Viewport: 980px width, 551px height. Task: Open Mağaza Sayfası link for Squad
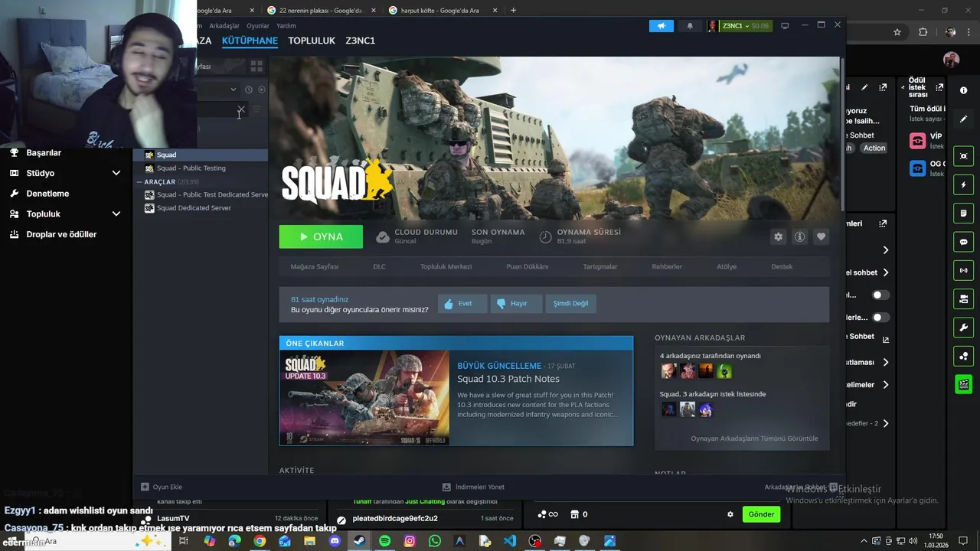tap(315, 266)
